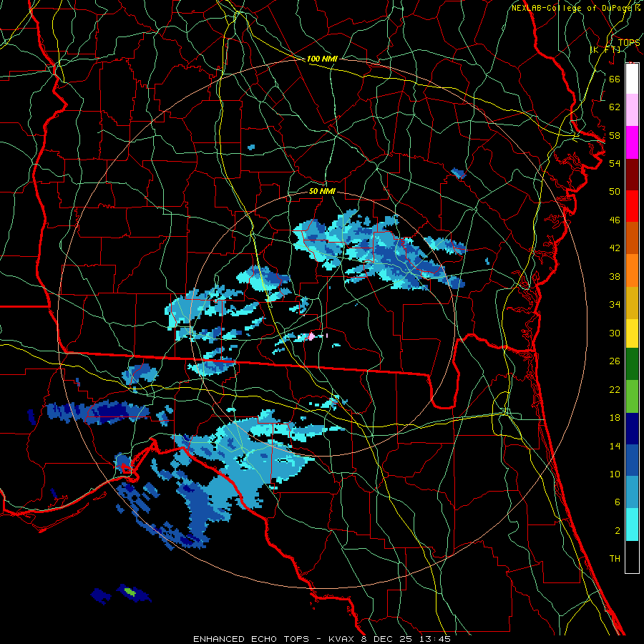Click the cyan legend swatch
The height and width of the screenshot is (644, 644).
click(x=632, y=525)
